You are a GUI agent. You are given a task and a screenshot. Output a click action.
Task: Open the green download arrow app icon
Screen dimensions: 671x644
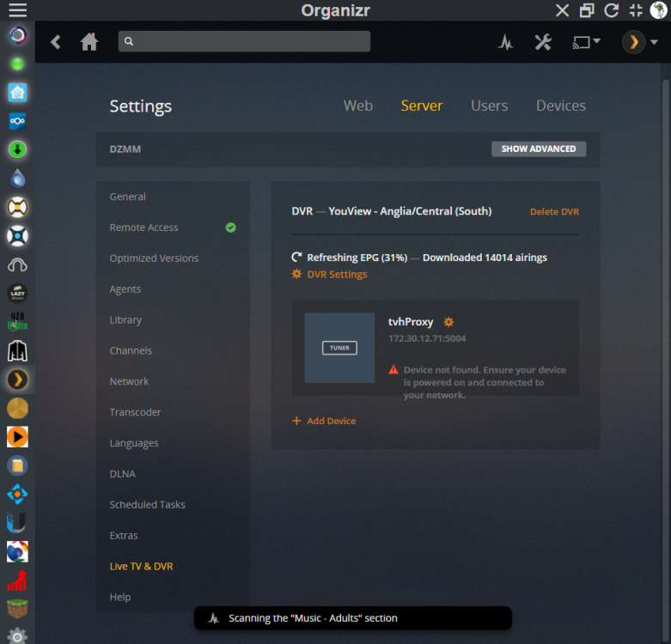pyautogui.click(x=17, y=149)
